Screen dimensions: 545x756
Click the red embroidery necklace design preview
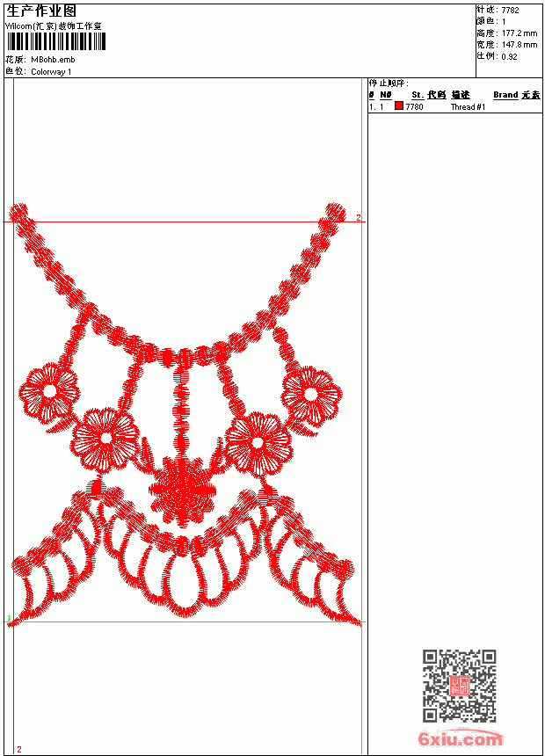pos(183,415)
